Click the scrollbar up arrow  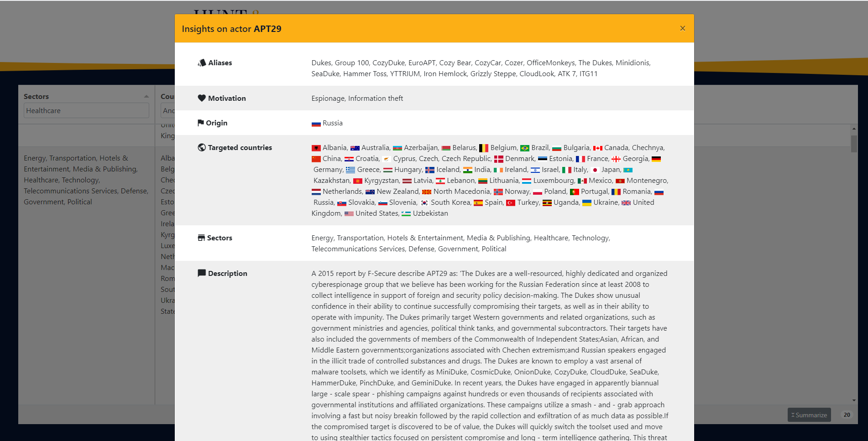(854, 129)
